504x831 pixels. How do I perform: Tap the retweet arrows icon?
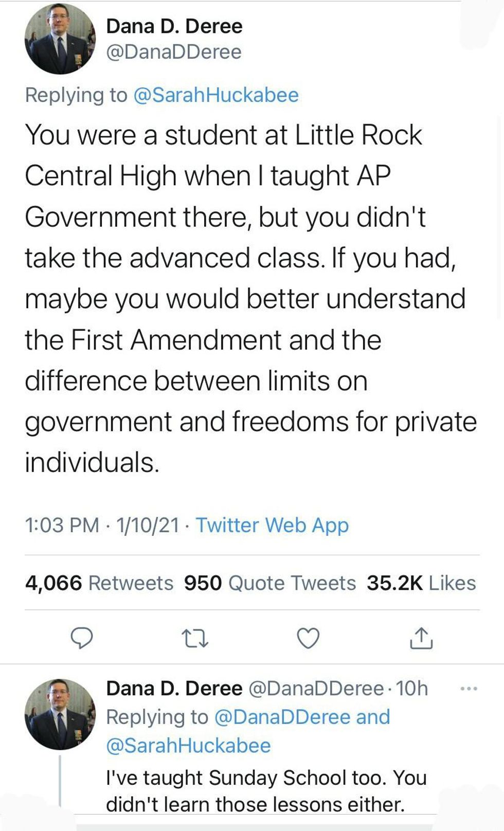(x=195, y=639)
